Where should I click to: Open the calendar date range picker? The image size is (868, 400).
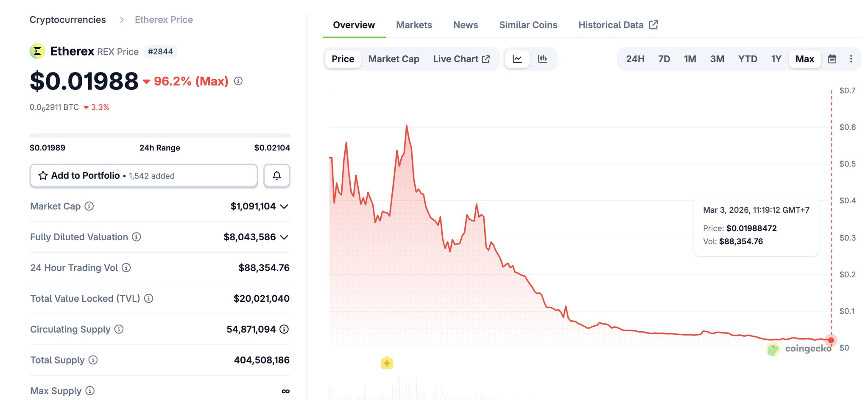pyautogui.click(x=832, y=59)
